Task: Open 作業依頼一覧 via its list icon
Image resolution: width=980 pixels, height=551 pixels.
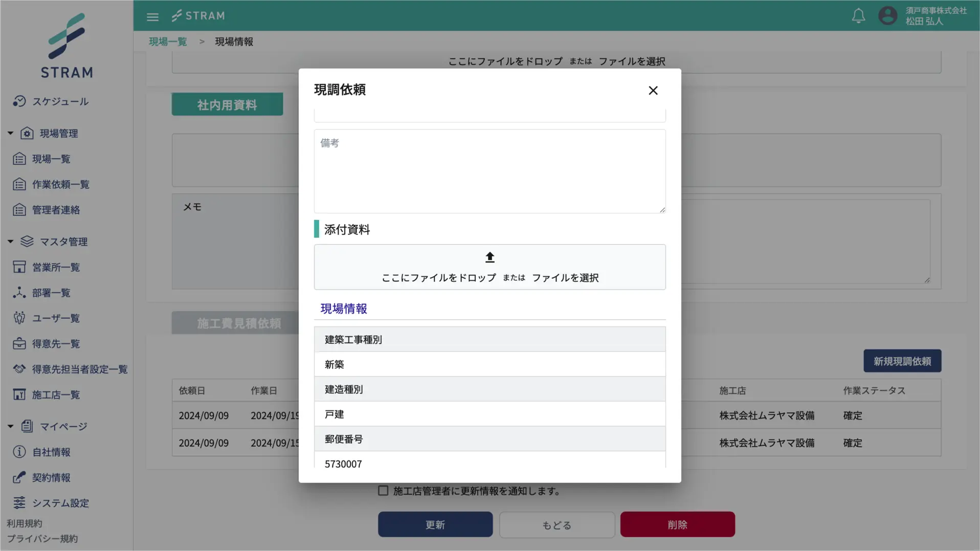Action: (x=19, y=184)
